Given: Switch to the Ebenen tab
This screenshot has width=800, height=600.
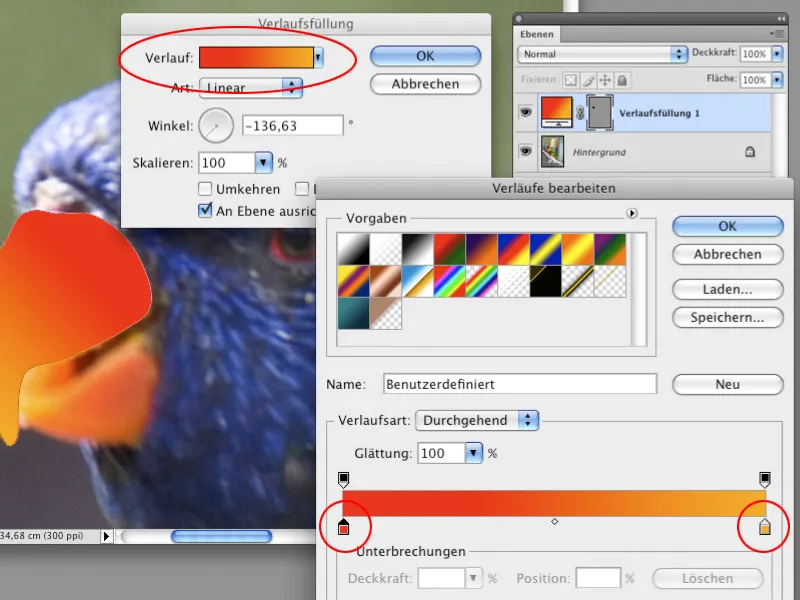Looking at the screenshot, I should pyautogui.click(x=537, y=34).
